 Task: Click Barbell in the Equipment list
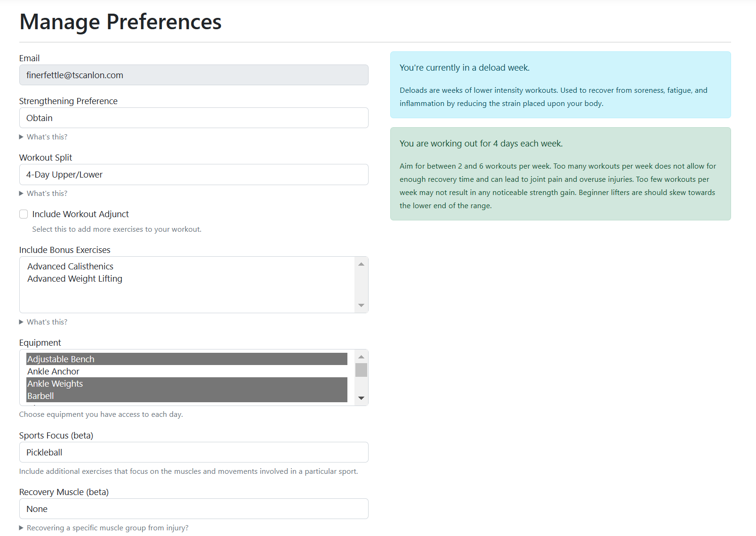pos(187,396)
